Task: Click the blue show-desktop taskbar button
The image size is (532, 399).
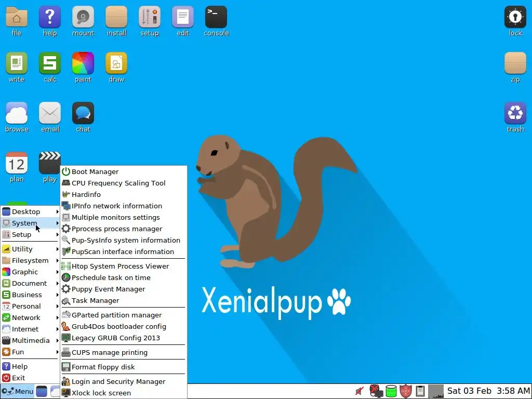Action: point(42,391)
